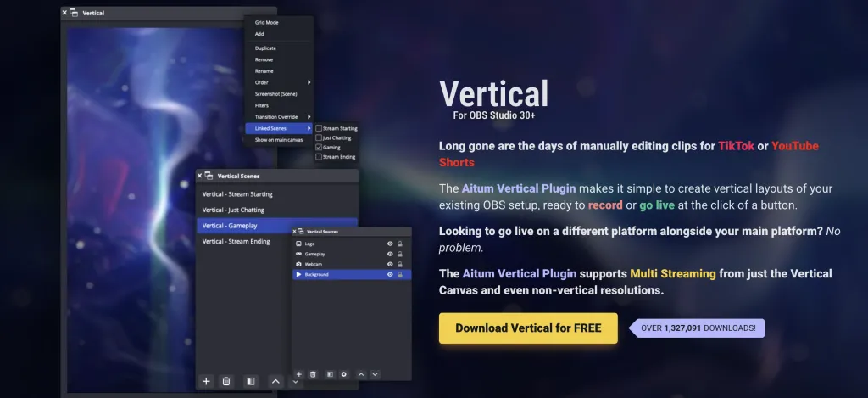868x398 pixels.
Task: Expand the Order submenu arrow
Action: point(309,82)
